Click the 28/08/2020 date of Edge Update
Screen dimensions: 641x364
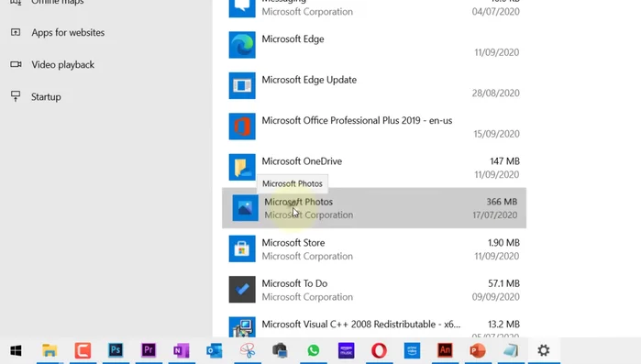point(495,93)
